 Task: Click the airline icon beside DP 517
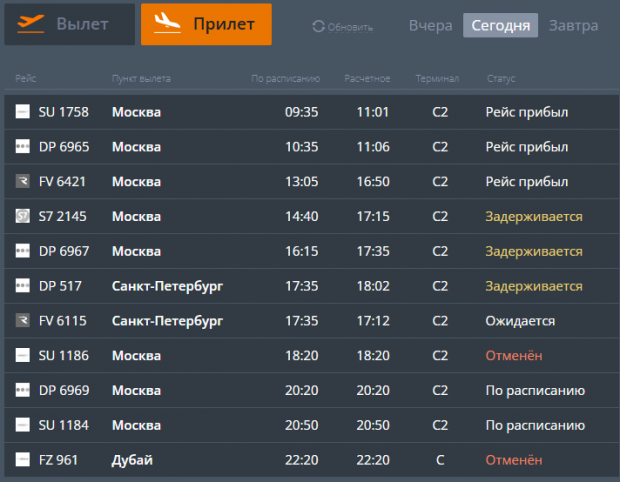pos(23,286)
